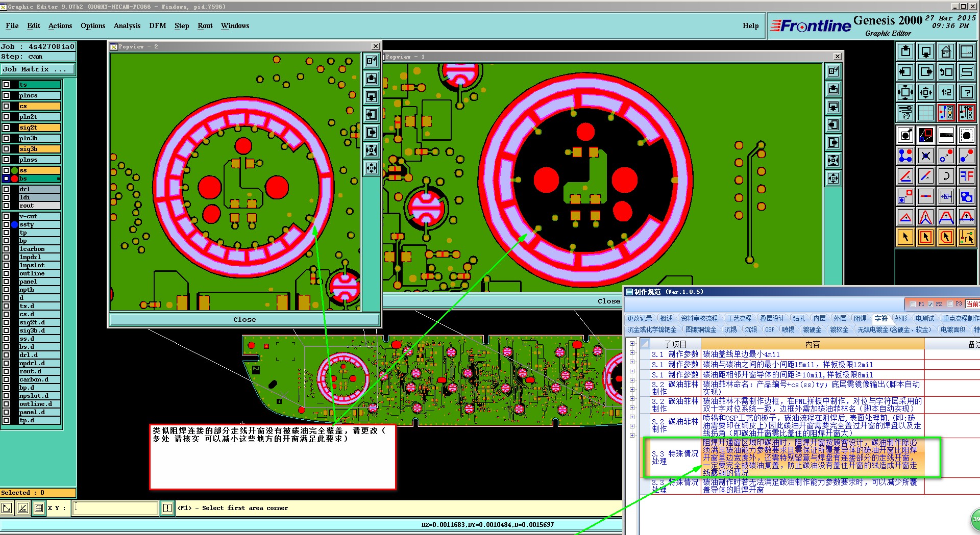Click the red color dot of bs layer
980x535 pixels.
pyautogui.click(x=14, y=179)
